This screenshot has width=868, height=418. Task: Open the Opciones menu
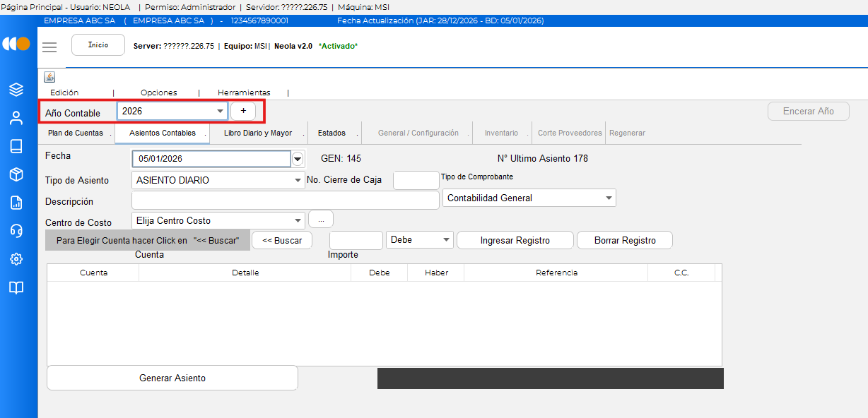coord(159,92)
